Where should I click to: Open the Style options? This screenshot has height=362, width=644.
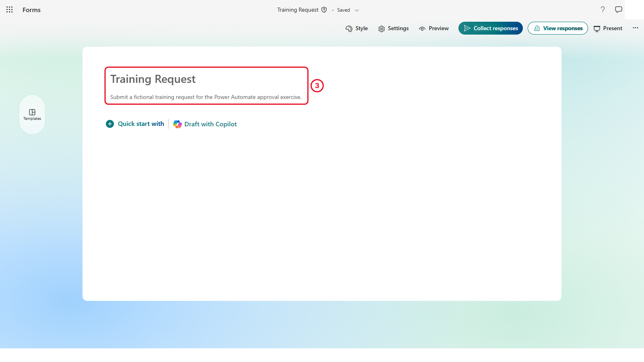click(x=357, y=29)
